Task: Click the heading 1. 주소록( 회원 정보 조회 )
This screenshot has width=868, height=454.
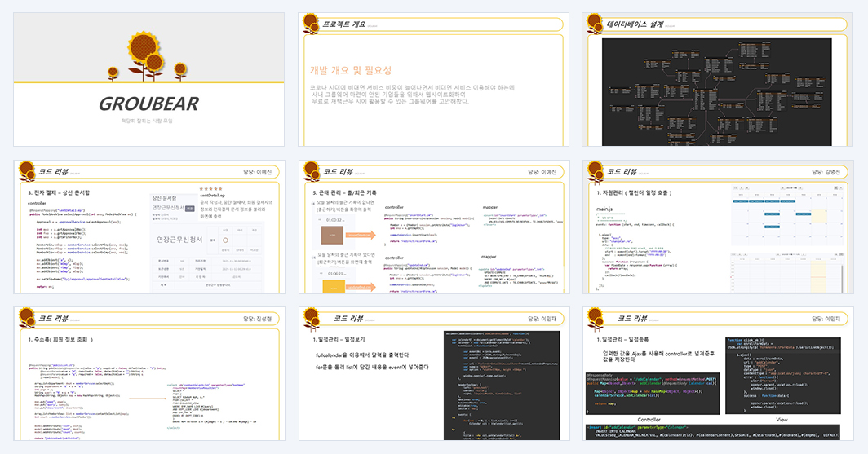Action: 60,339
